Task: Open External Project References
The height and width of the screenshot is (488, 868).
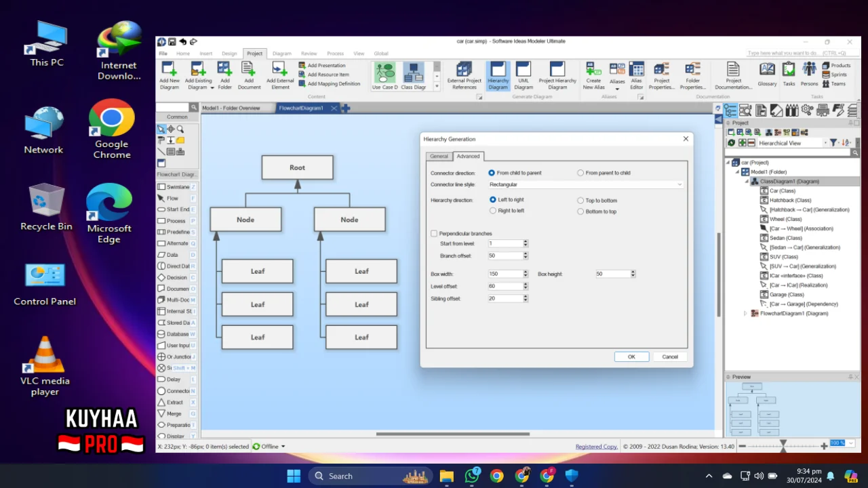Action: (465, 75)
